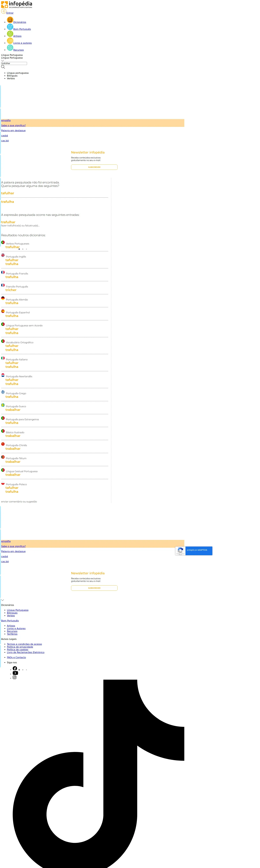The image size is (260, 868).
Task: Click the Português-Chinês Chinese flag icon
Action: point(3,444)
